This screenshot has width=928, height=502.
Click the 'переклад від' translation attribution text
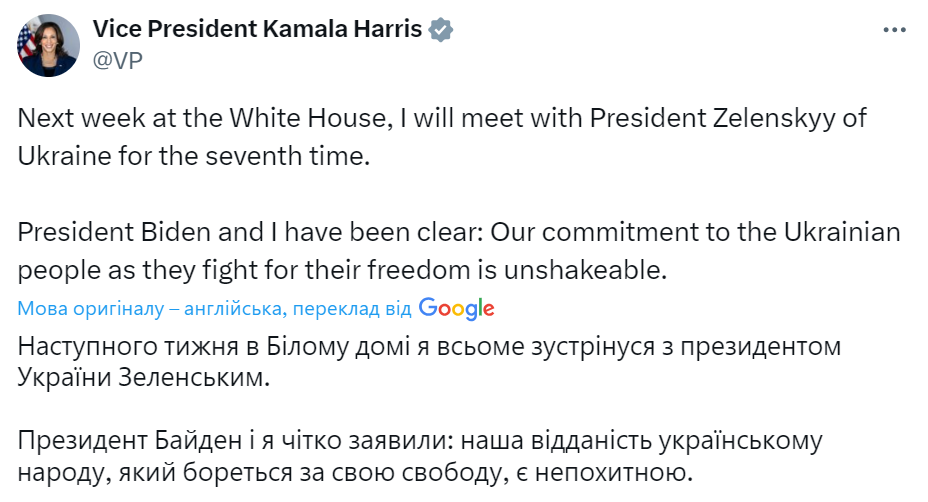tap(356, 309)
